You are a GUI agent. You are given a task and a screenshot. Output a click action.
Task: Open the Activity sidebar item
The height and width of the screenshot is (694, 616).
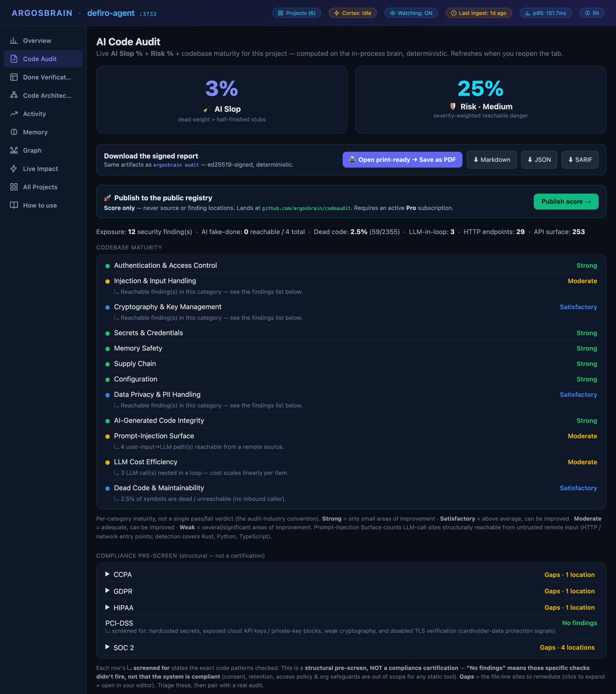click(43, 114)
